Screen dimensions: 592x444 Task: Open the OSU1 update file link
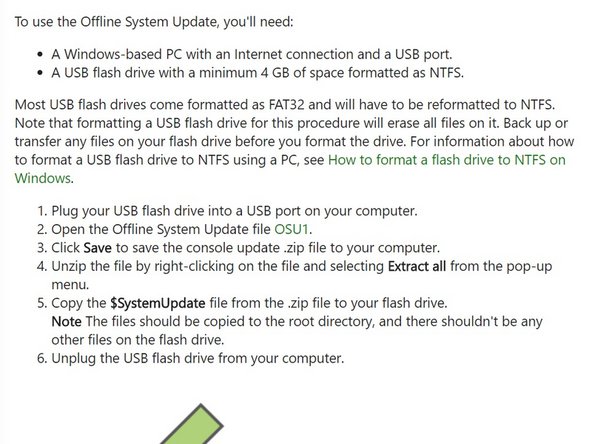(x=291, y=230)
